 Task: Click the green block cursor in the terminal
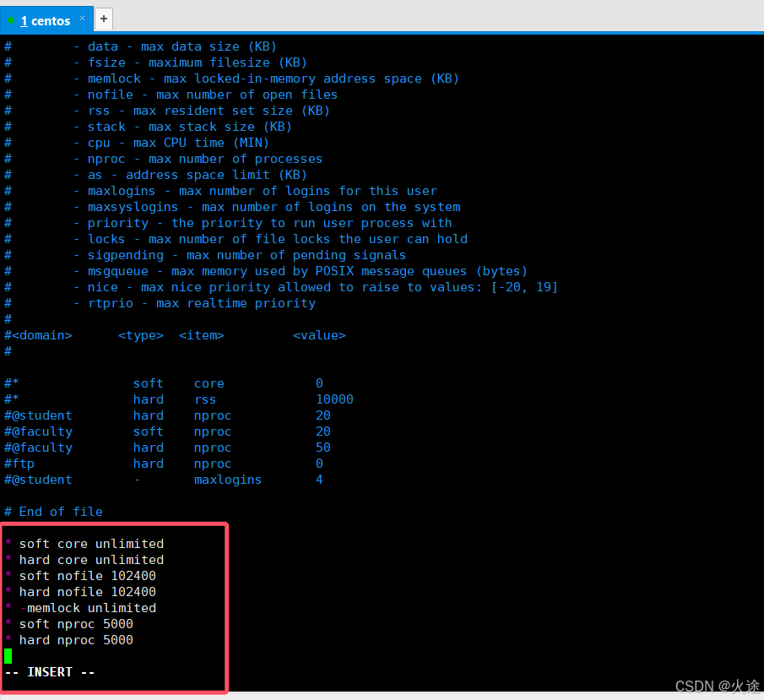pyautogui.click(x=7, y=655)
